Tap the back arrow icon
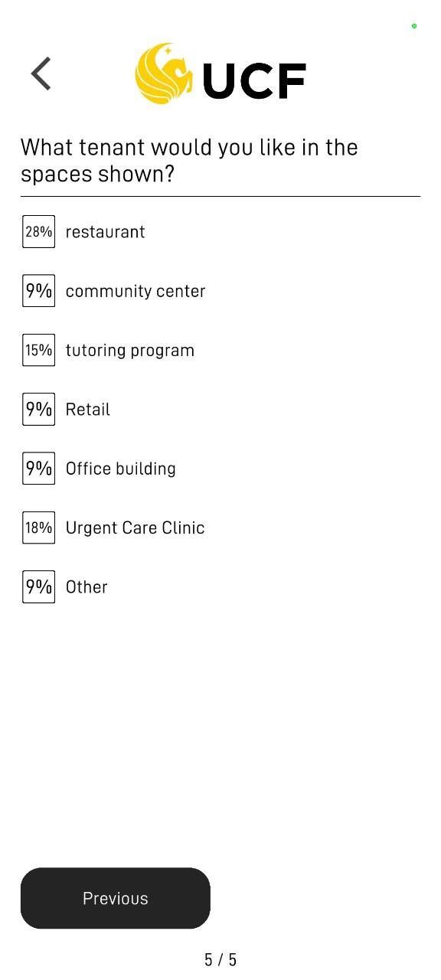 tap(41, 73)
